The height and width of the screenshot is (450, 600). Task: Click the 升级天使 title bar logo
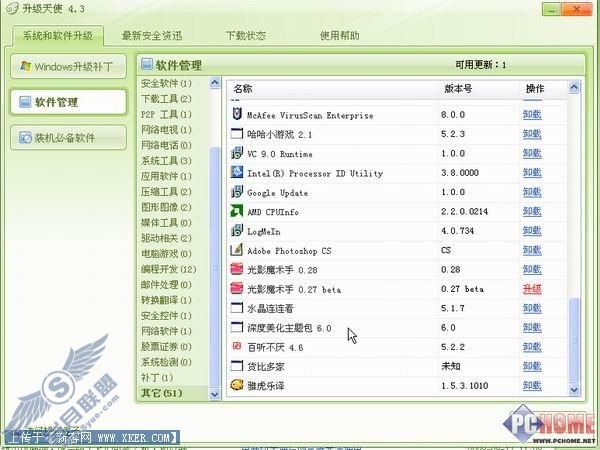[x=13, y=8]
